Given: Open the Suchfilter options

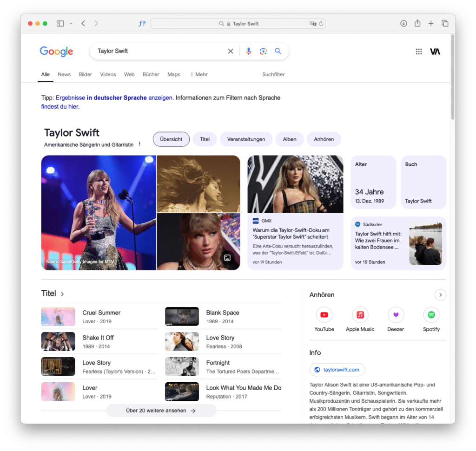Looking at the screenshot, I should (x=273, y=74).
